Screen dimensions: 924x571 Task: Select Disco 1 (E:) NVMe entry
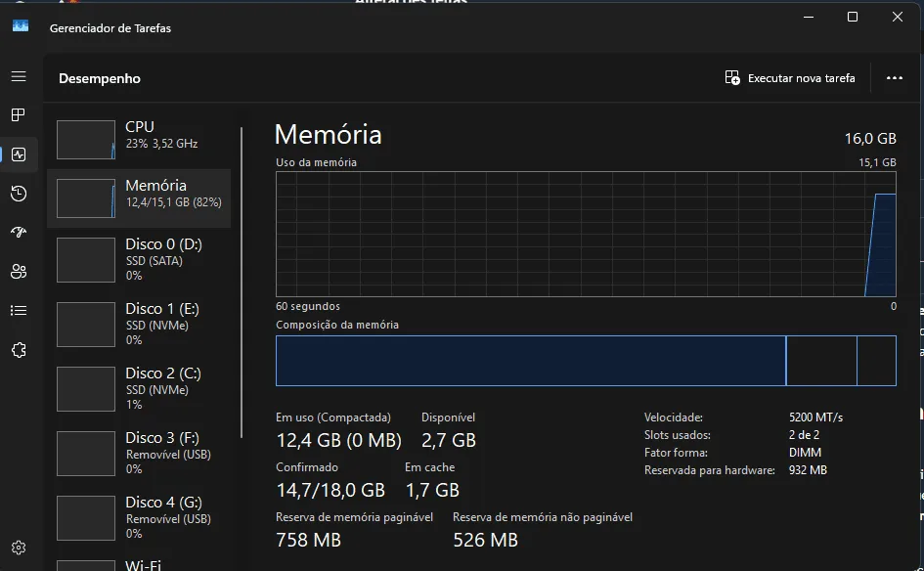point(139,324)
